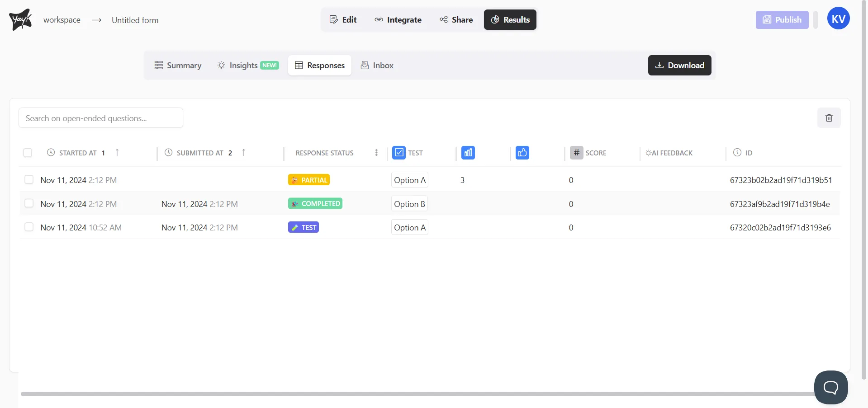Check the checkbox of the PARTIAL response row
Image resolution: width=868 pixels, height=408 pixels.
(29, 179)
